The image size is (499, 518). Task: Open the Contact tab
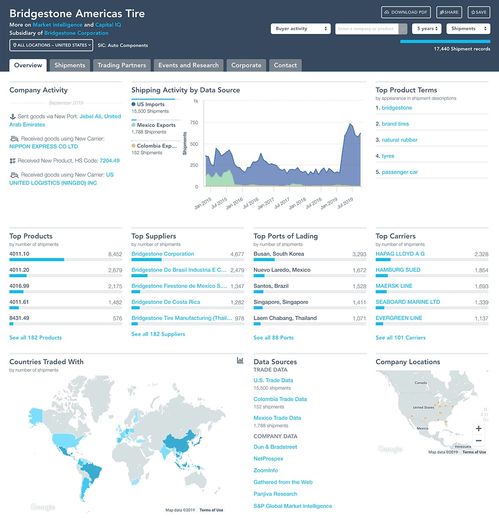pyautogui.click(x=285, y=65)
